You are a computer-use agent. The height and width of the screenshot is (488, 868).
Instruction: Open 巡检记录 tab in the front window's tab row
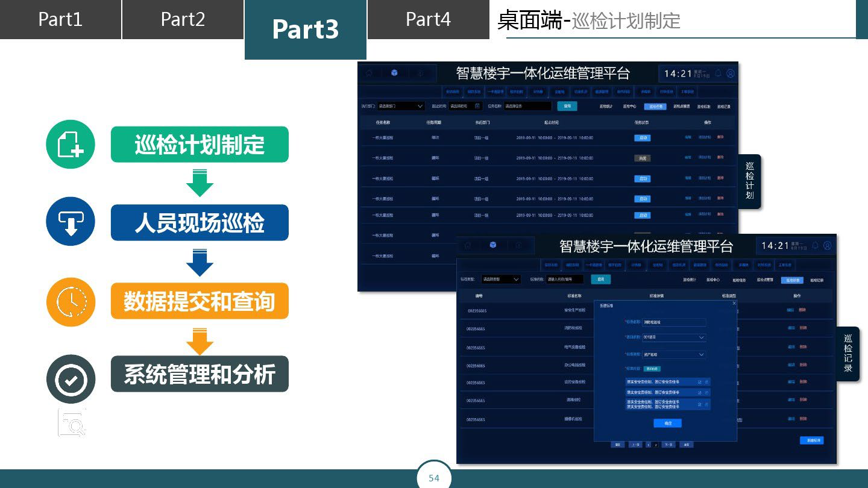pos(817,280)
